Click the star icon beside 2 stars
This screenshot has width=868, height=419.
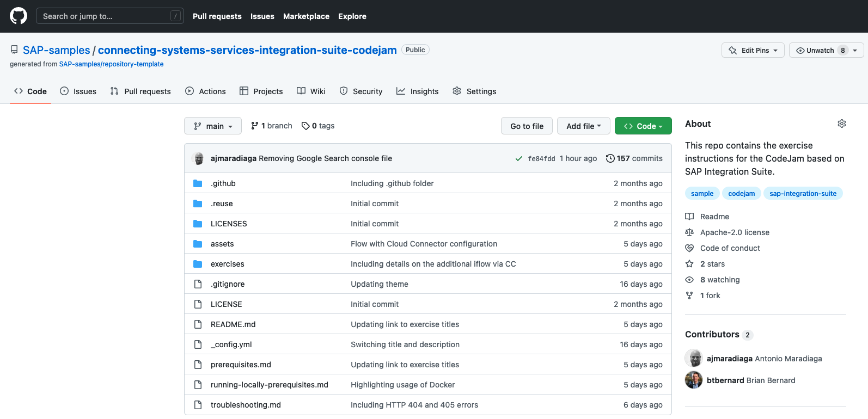click(x=689, y=264)
